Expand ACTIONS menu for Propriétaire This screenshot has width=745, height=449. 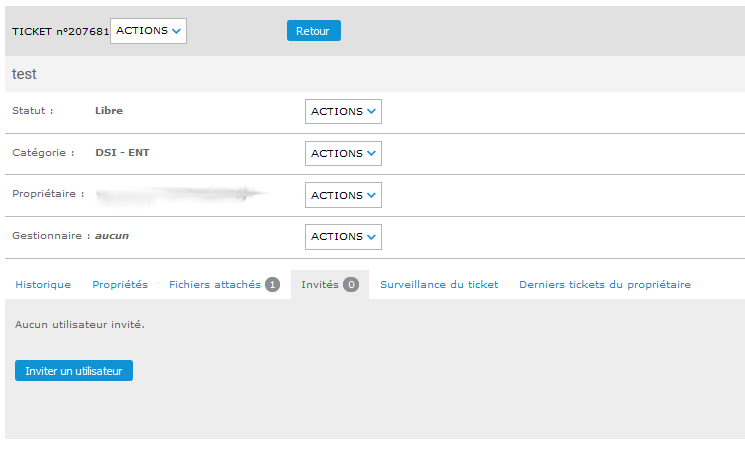click(343, 195)
